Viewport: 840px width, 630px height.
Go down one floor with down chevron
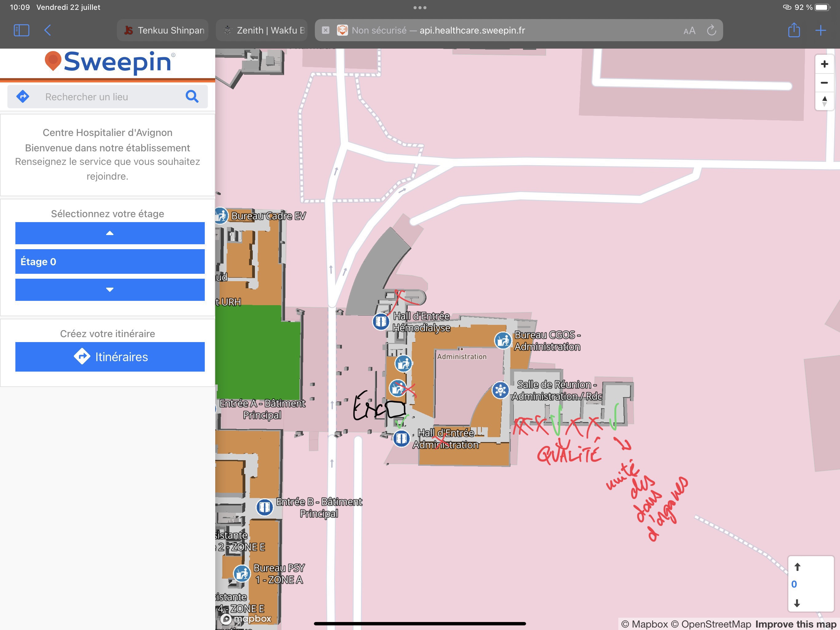(110, 289)
